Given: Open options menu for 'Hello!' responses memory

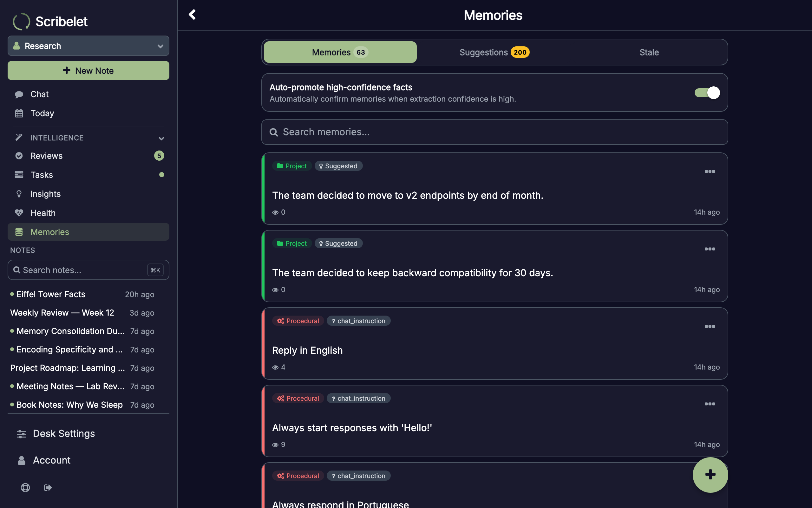Looking at the screenshot, I should click(710, 404).
